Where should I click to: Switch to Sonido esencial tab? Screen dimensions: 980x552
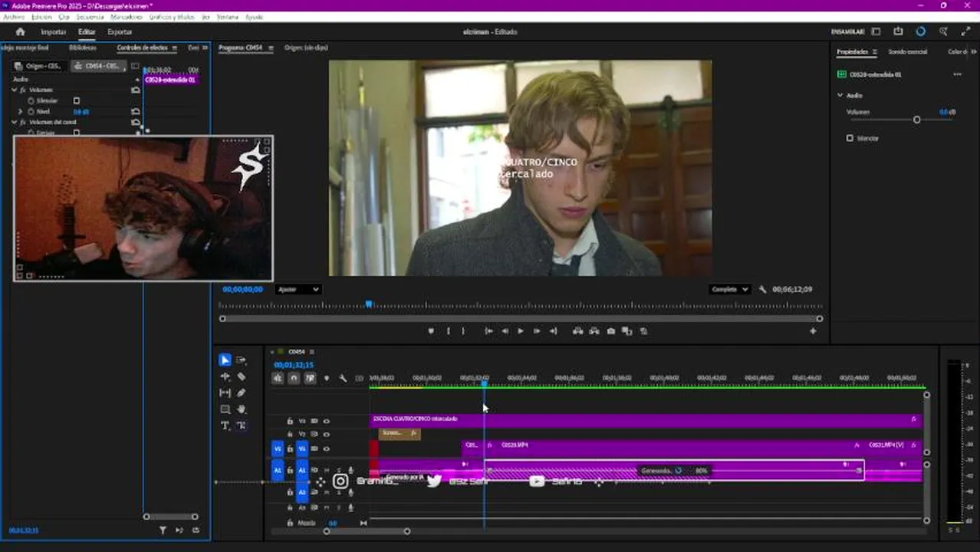(908, 52)
